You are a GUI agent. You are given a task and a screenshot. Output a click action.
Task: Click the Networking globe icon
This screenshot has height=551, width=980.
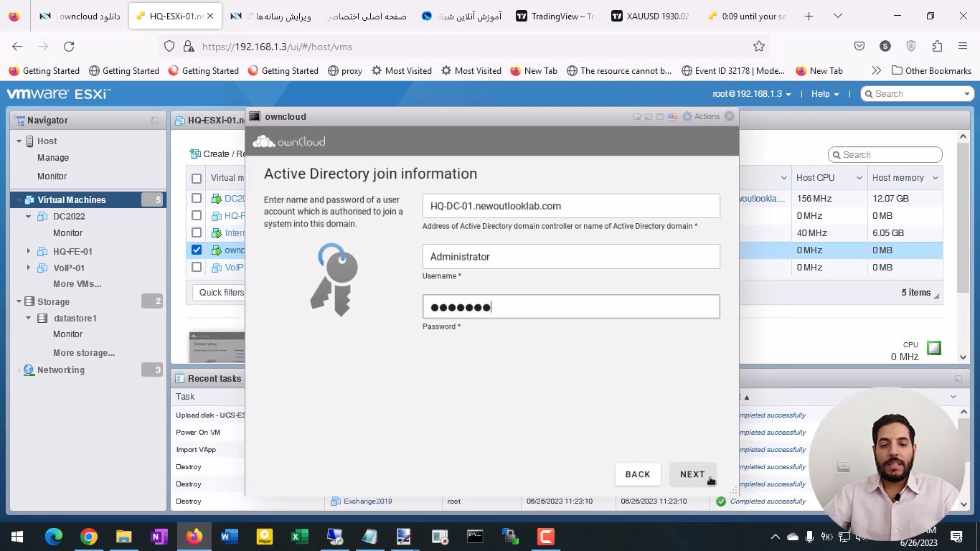coord(29,370)
